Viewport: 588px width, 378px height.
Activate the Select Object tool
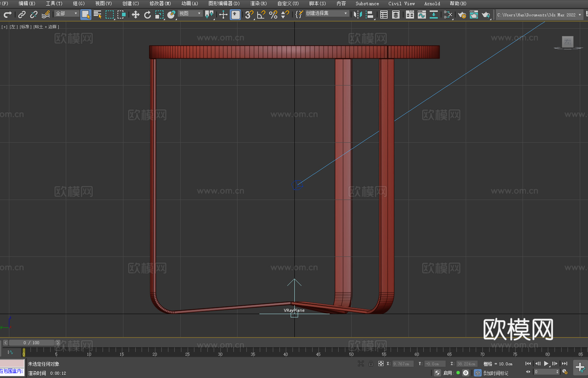click(x=86, y=14)
